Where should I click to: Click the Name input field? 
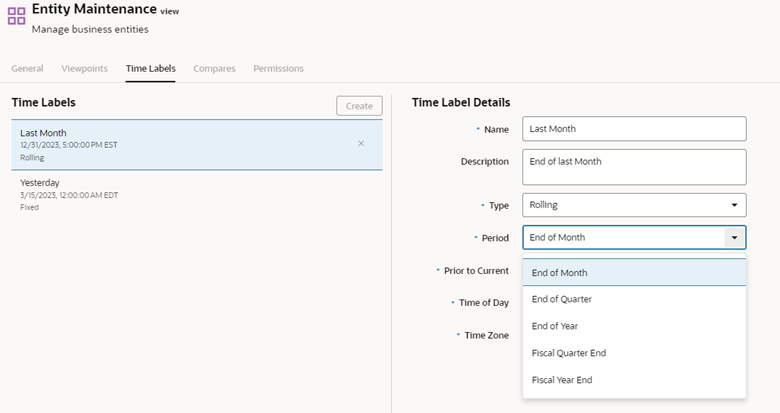click(634, 129)
